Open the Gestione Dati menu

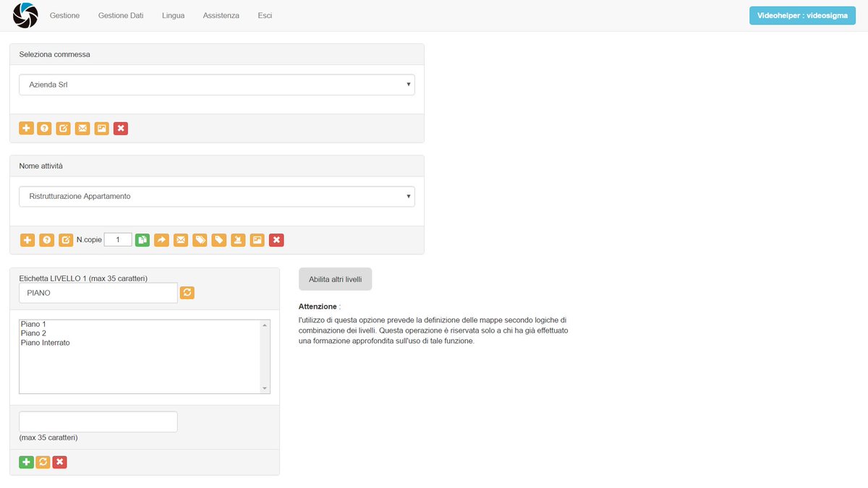(x=121, y=15)
